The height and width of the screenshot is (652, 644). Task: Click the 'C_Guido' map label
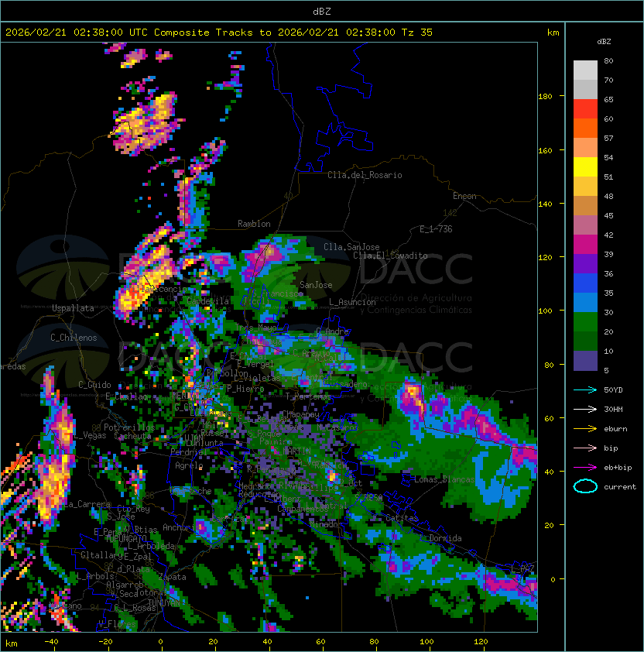point(94,385)
